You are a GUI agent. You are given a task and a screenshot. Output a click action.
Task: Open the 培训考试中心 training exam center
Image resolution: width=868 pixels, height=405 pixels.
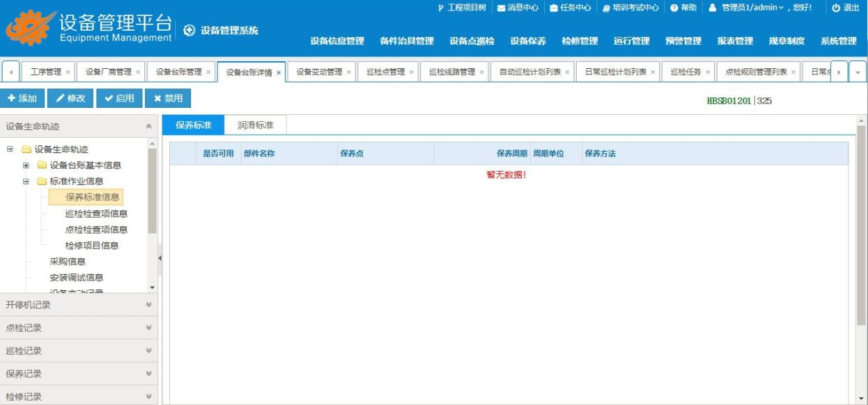605,7
